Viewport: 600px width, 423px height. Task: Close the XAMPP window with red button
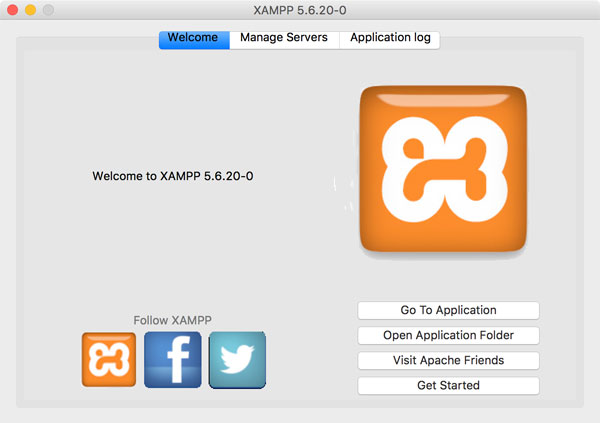coord(13,10)
